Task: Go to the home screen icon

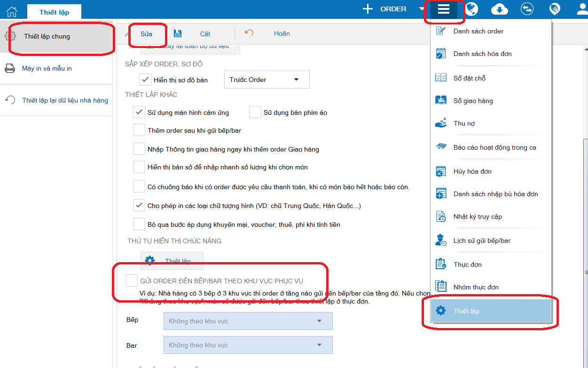Action: 12,11
